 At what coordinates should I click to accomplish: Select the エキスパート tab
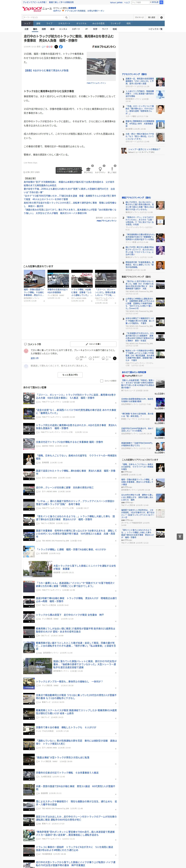(x=64, y=24)
